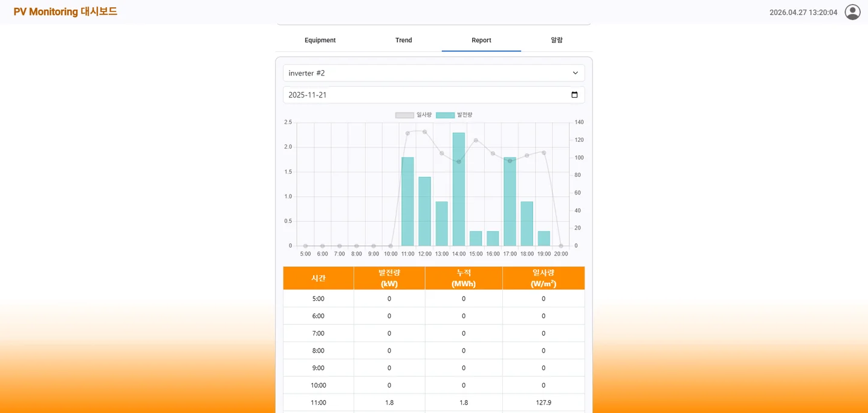Open the 알람 tab
Image resolution: width=868 pixels, height=413 pixels.
[557, 40]
